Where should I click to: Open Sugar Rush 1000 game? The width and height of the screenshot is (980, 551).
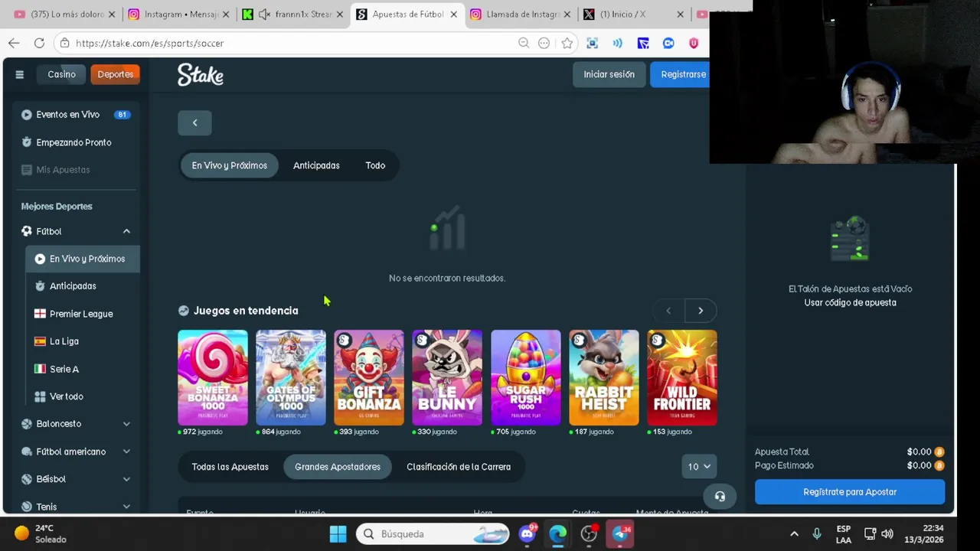(526, 377)
